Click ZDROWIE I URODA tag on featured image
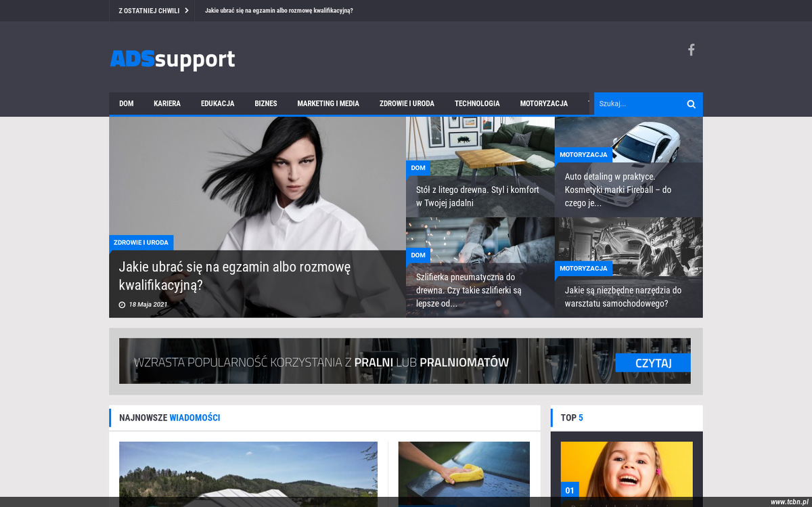 coord(141,242)
